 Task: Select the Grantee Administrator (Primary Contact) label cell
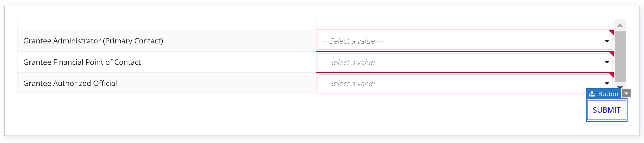(167, 41)
